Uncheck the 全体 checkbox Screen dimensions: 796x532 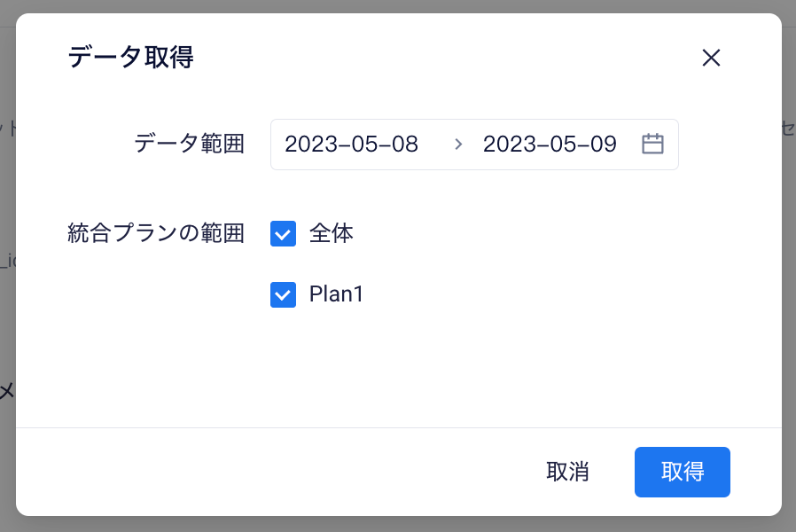[x=283, y=234]
